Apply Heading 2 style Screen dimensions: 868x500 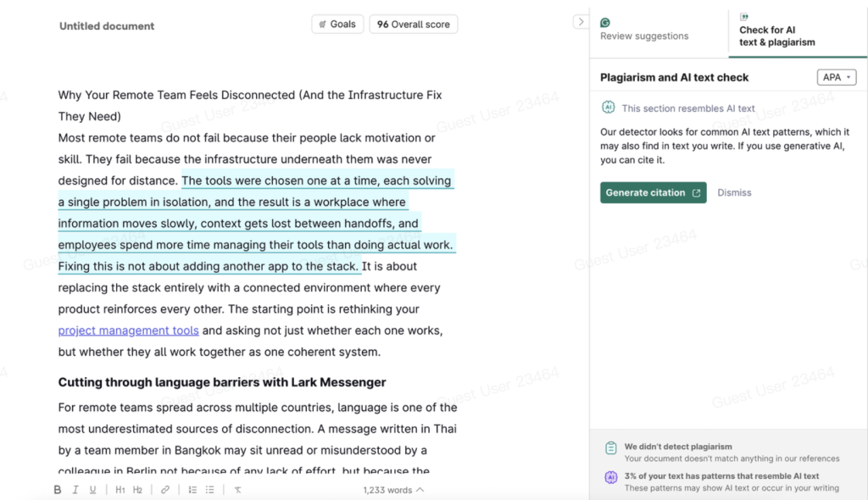(138, 490)
